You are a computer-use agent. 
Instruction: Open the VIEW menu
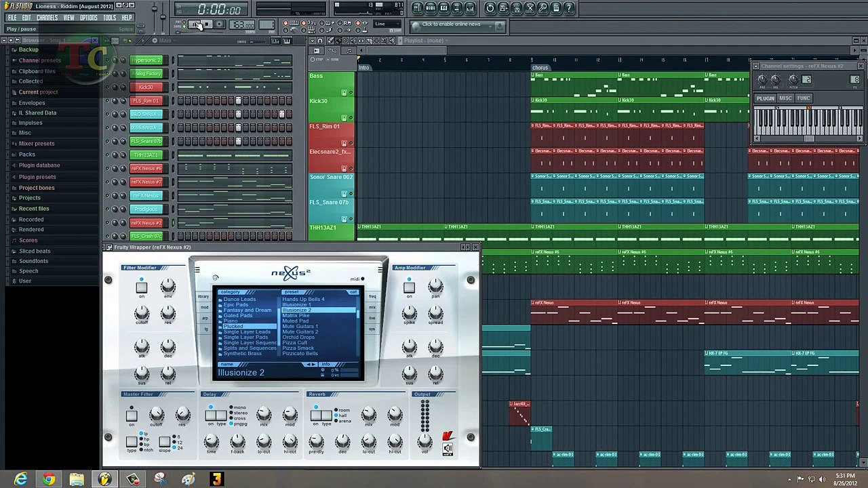pyautogui.click(x=69, y=18)
